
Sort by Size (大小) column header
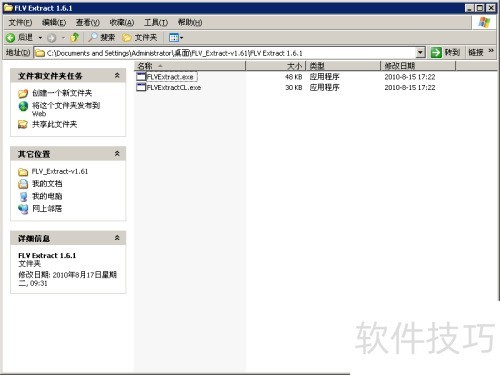click(x=276, y=66)
